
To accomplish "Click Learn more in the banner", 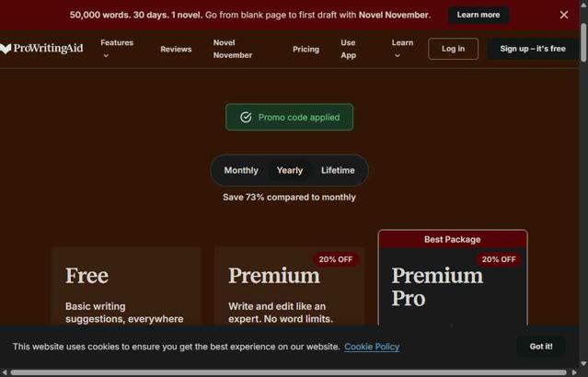I will point(478,15).
